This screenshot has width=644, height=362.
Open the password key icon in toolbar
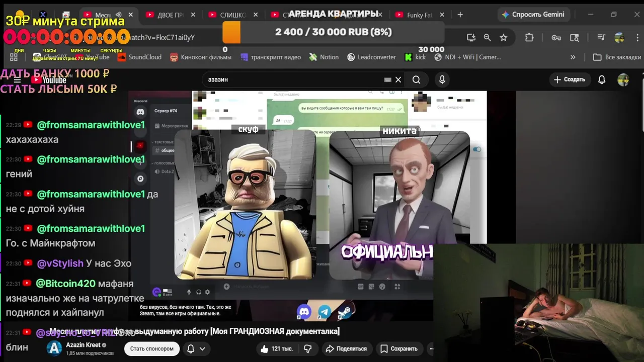[556, 37]
